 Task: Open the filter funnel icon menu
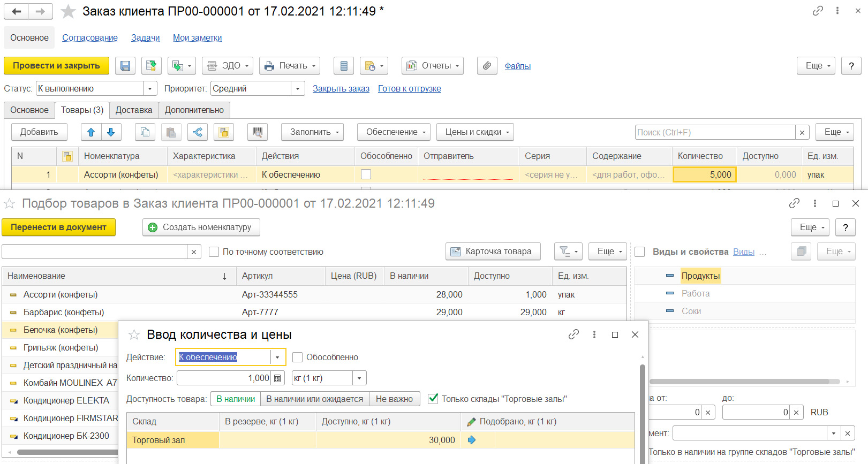point(568,252)
